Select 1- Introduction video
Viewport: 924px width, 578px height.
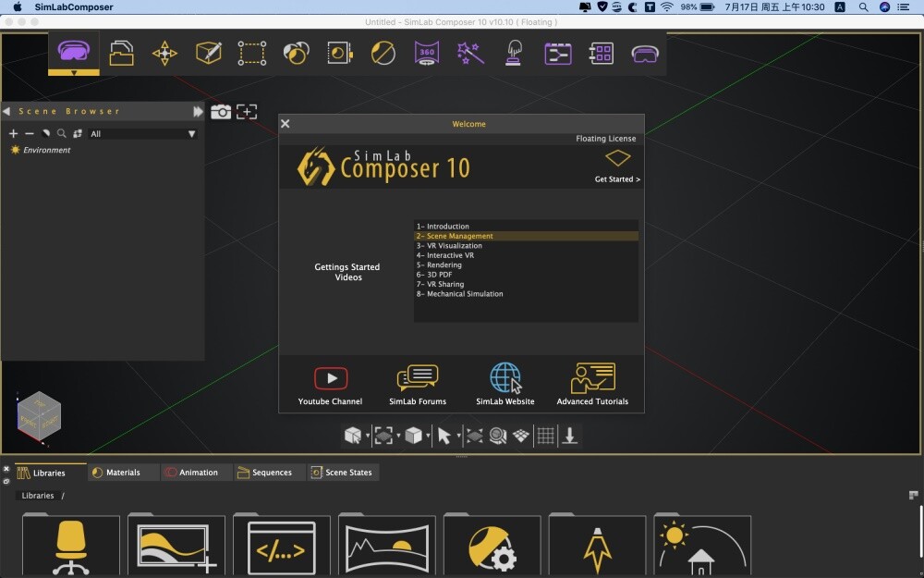tap(526, 227)
